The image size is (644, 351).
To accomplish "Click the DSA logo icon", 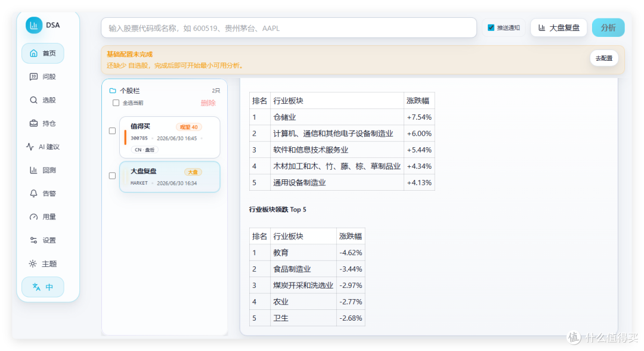I will (33, 25).
